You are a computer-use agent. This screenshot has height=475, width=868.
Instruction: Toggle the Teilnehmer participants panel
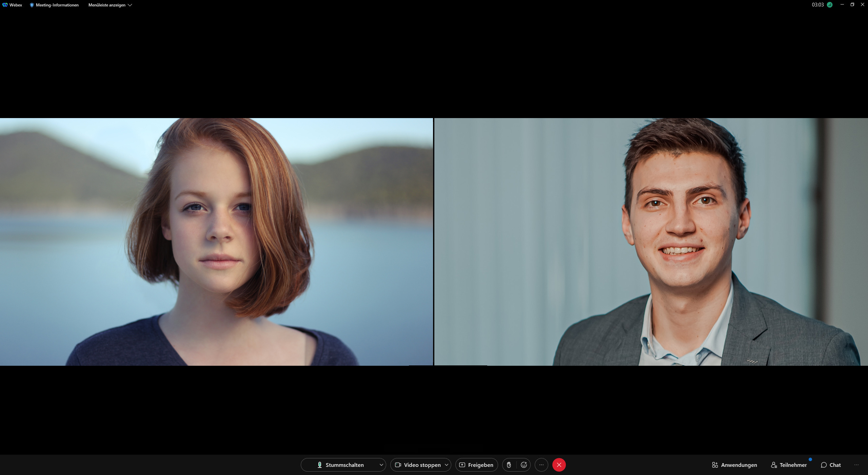coord(789,465)
